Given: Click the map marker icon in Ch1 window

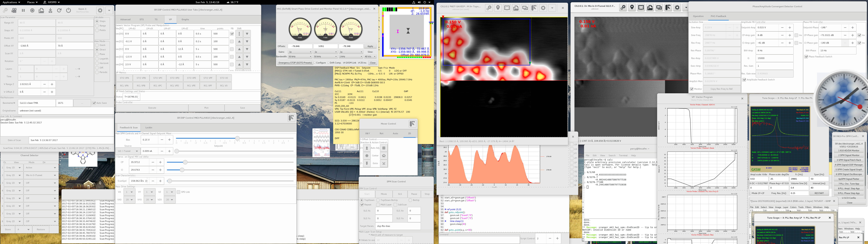Looking at the screenshot, I should (x=498, y=8).
